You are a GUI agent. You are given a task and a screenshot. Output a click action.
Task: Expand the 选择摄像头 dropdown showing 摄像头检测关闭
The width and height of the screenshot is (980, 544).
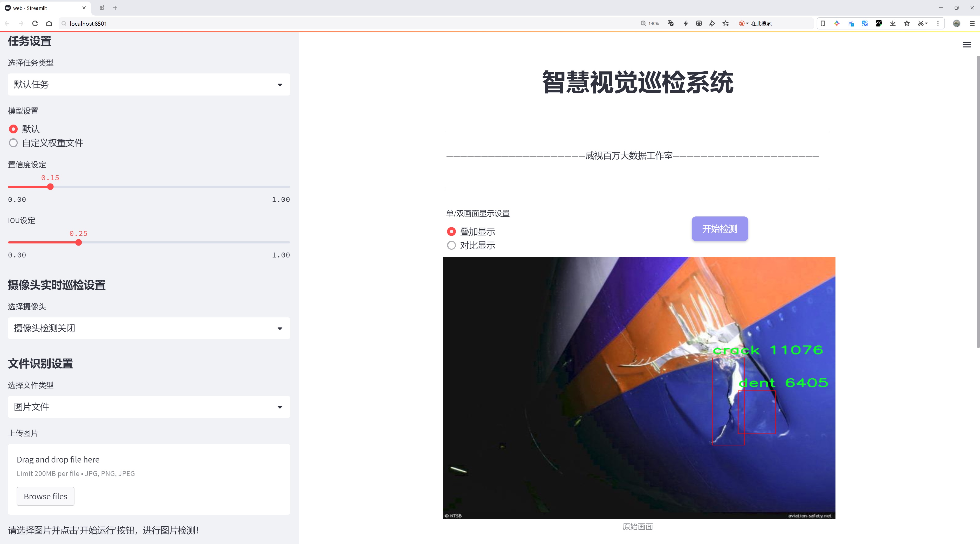[x=149, y=328]
